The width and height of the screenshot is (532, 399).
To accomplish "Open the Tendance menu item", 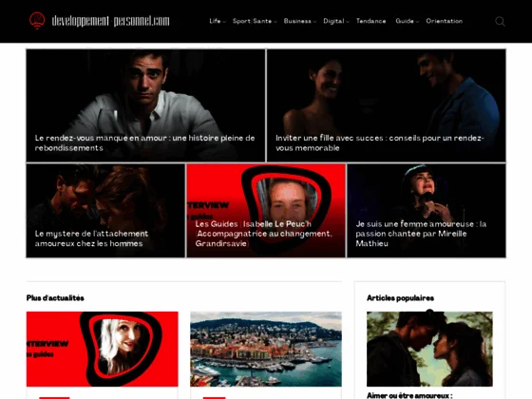I will coord(370,21).
